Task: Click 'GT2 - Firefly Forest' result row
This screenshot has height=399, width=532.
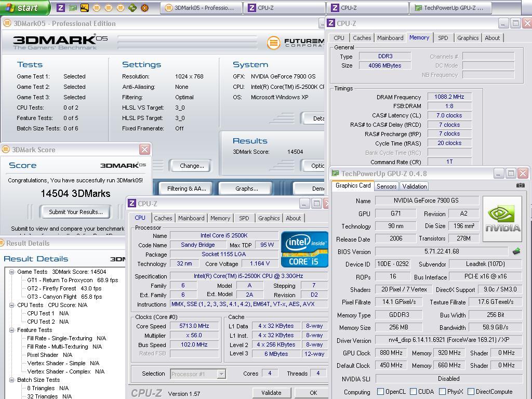Action: (x=64, y=288)
